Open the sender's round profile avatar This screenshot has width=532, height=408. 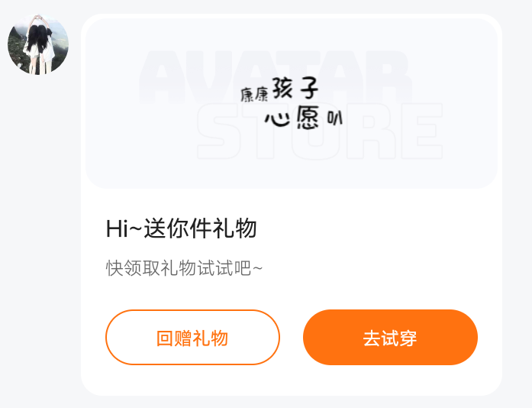(38, 44)
